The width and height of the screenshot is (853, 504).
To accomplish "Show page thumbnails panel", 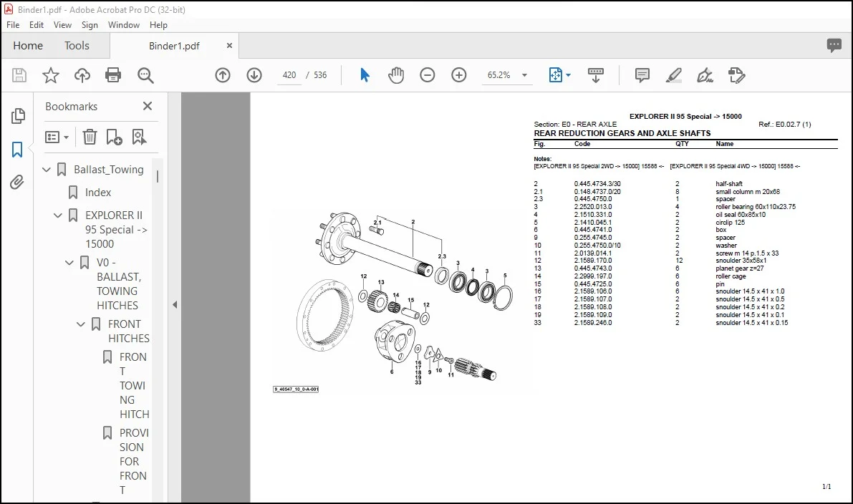I will click(18, 115).
